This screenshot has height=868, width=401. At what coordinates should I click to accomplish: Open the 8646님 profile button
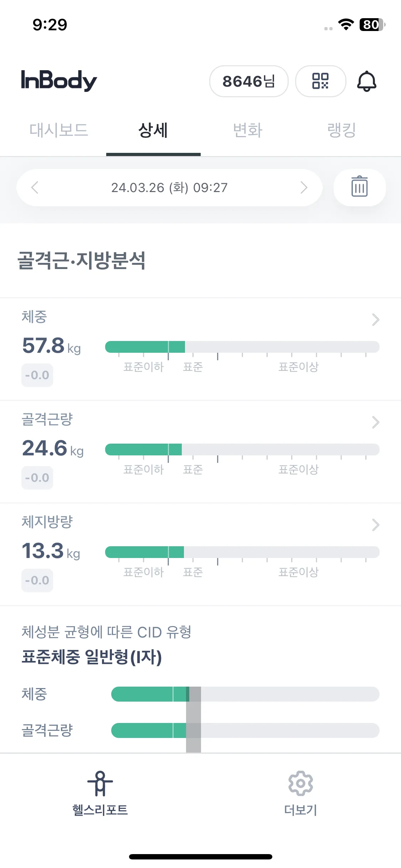click(x=249, y=81)
